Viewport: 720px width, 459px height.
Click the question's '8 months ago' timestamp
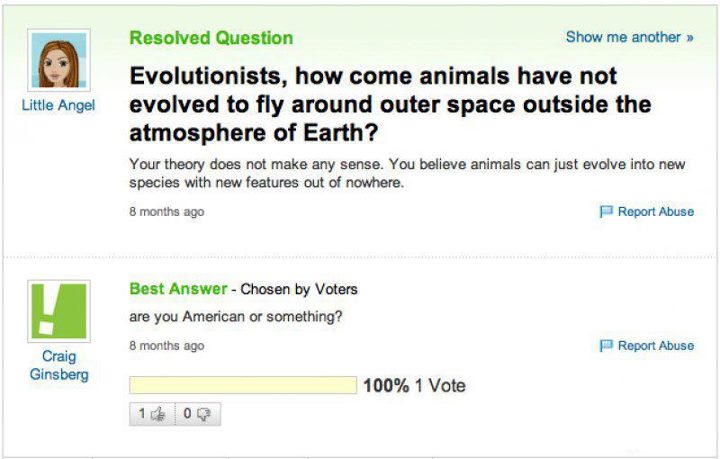tap(167, 212)
